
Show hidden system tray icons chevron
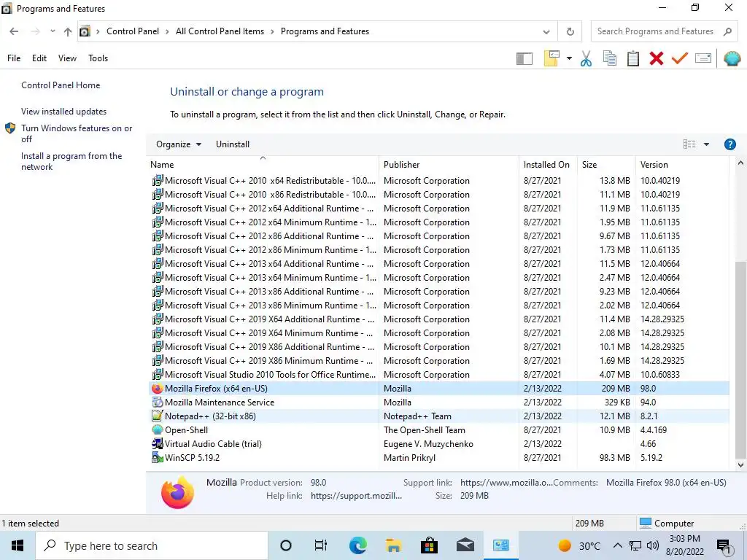click(617, 545)
